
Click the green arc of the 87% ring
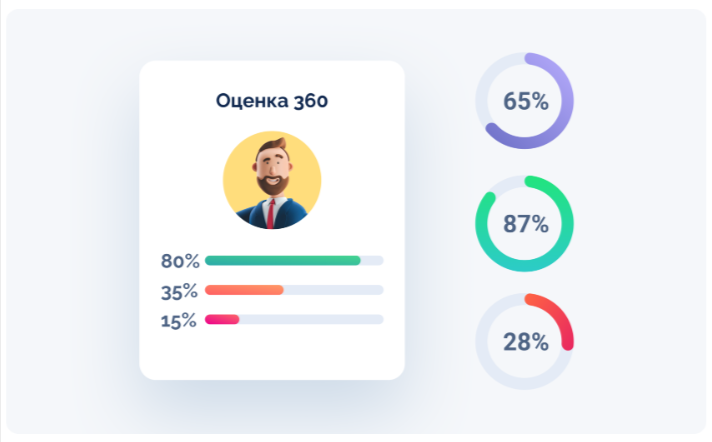(x=567, y=224)
